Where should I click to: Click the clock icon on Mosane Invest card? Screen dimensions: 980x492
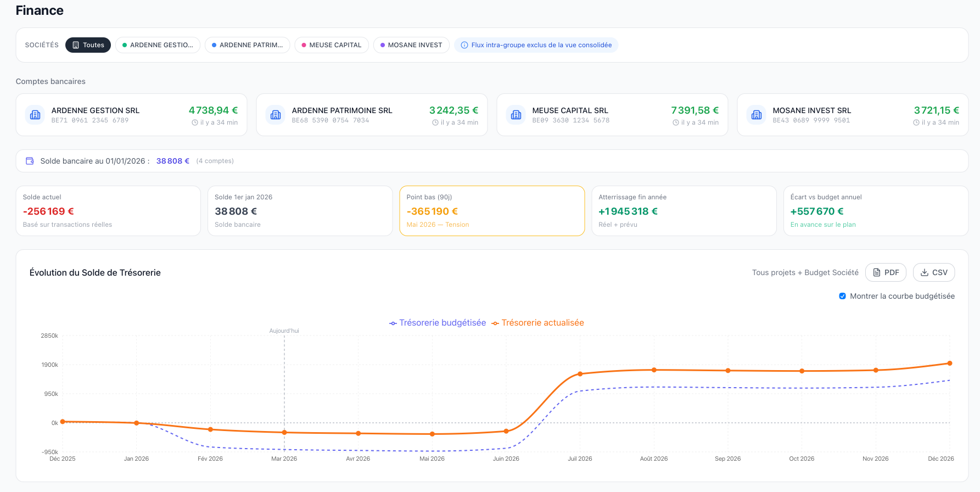tap(916, 122)
